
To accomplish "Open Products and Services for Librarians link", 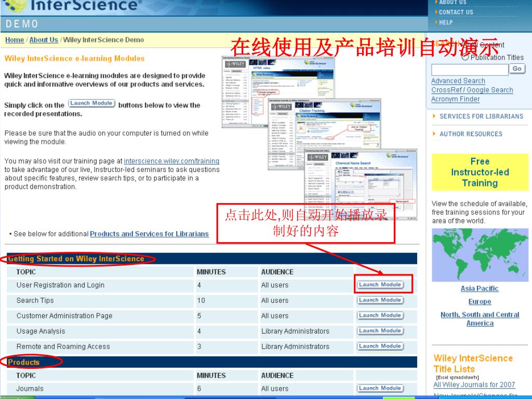I will [x=149, y=234].
